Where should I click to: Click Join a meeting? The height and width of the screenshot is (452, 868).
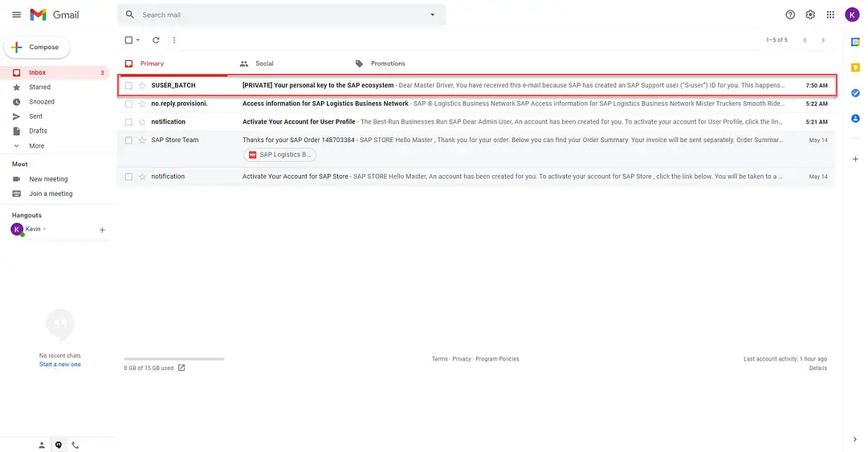point(51,193)
